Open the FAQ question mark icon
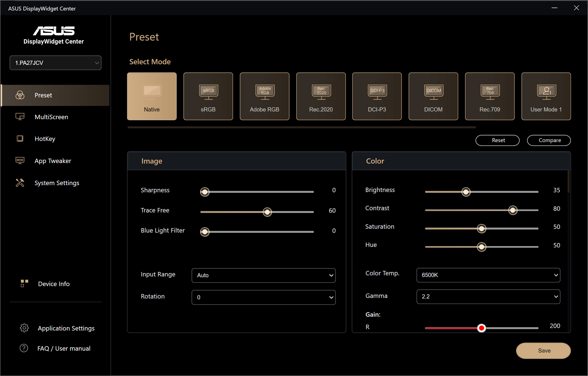 click(x=24, y=348)
